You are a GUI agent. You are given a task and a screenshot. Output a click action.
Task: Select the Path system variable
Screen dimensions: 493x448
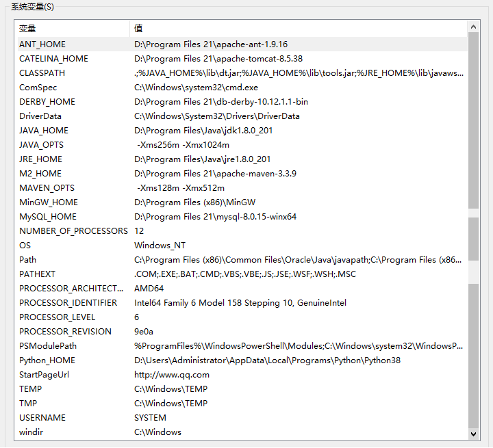pyautogui.click(x=242, y=260)
